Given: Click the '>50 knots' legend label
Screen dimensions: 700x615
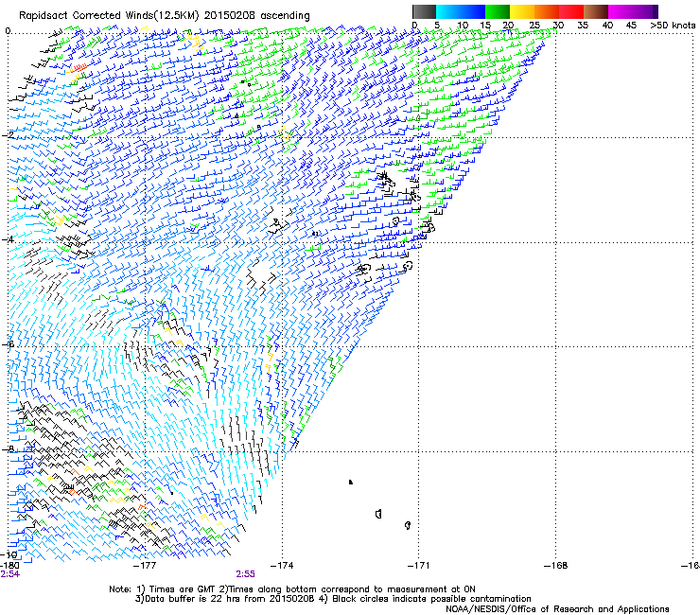Looking at the screenshot, I should tap(673, 26).
